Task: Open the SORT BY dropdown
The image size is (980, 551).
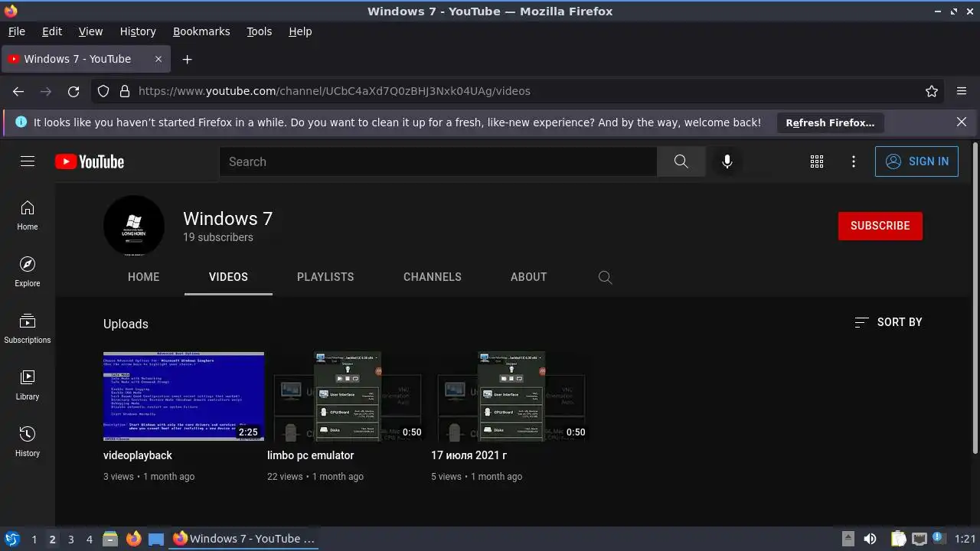Action: click(888, 322)
